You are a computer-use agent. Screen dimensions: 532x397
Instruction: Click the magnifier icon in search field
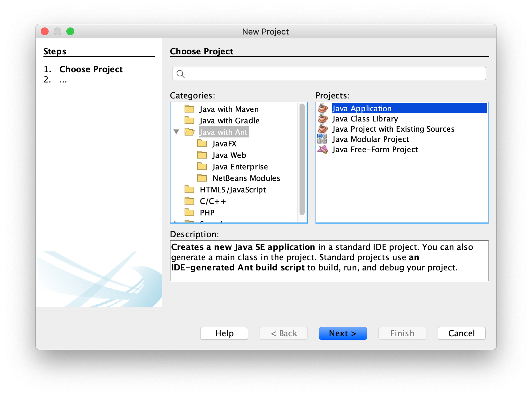tap(180, 74)
